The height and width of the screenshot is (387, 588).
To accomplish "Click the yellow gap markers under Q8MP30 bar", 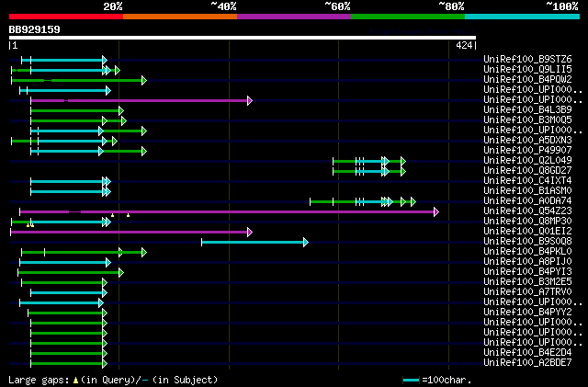I will point(30,225).
